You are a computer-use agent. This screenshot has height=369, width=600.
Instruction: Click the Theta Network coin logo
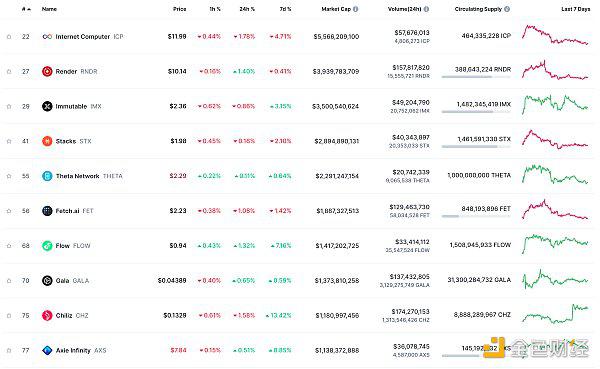(47, 176)
